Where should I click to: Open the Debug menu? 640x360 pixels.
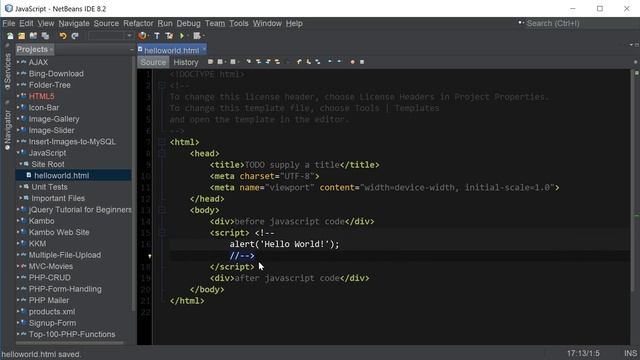tap(189, 23)
